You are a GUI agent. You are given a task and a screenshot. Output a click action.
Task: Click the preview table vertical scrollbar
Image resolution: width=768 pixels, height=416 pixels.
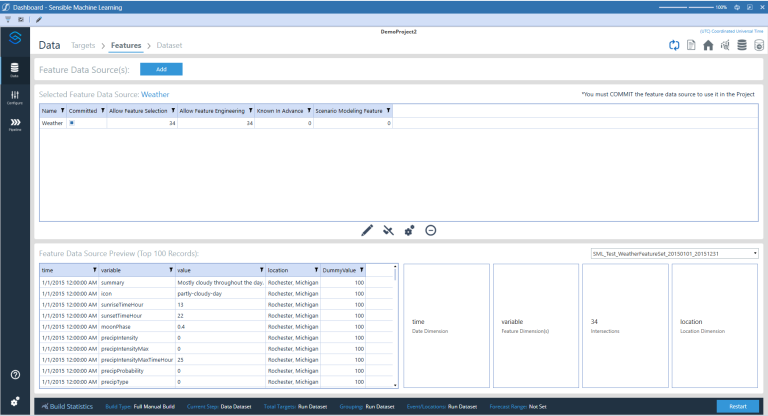[395, 326]
